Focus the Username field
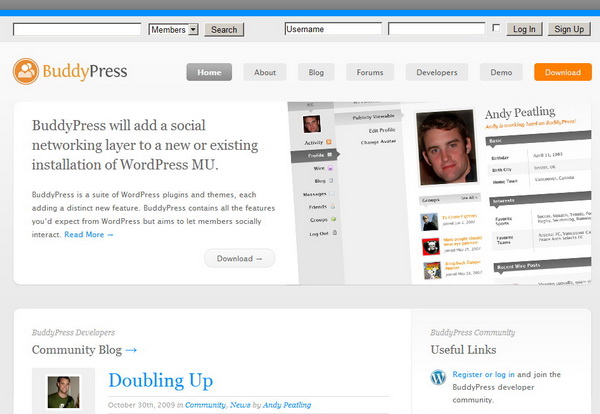Image resolution: width=600 pixels, height=414 pixels. tap(333, 29)
